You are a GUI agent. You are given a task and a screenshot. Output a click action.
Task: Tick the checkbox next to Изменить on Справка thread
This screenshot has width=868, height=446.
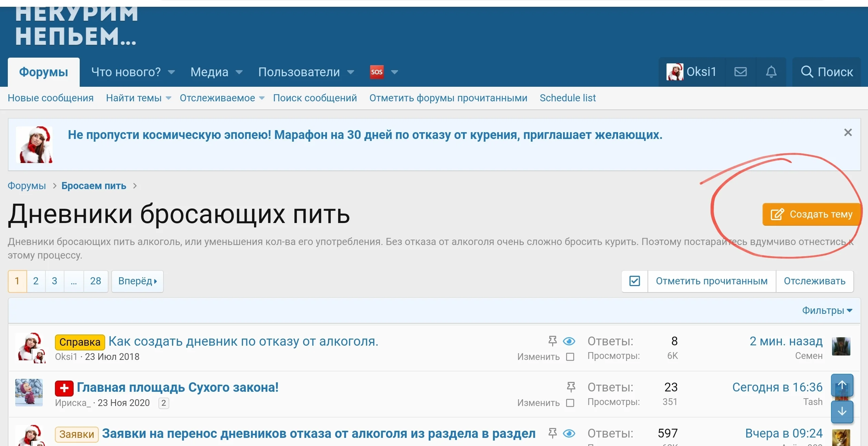[570, 357]
